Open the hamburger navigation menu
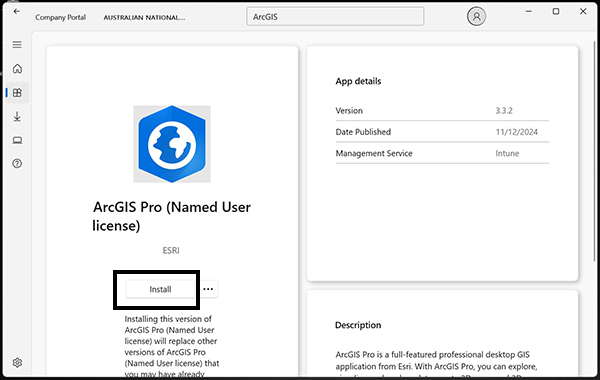 click(x=17, y=45)
